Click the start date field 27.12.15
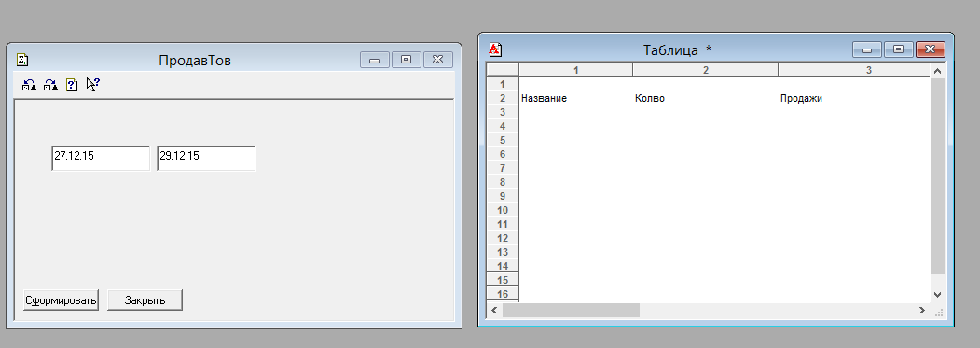This screenshot has height=348, width=980. pyautogui.click(x=101, y=159)
